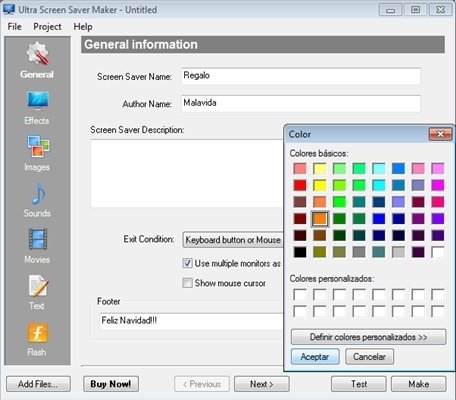Open the Help menu
Screen dimensions: 456x400
coord(83,27)
